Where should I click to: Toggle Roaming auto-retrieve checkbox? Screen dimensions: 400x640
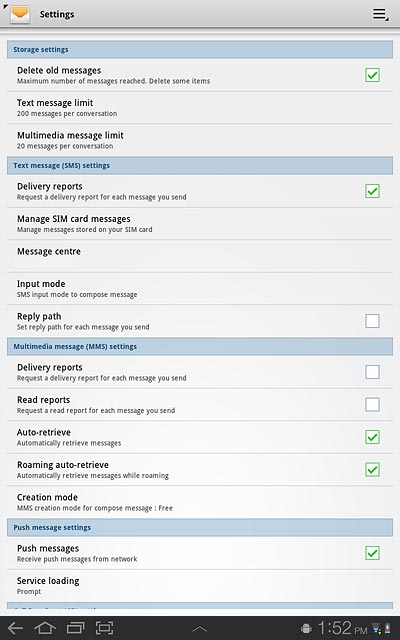[x=372, y=469]
